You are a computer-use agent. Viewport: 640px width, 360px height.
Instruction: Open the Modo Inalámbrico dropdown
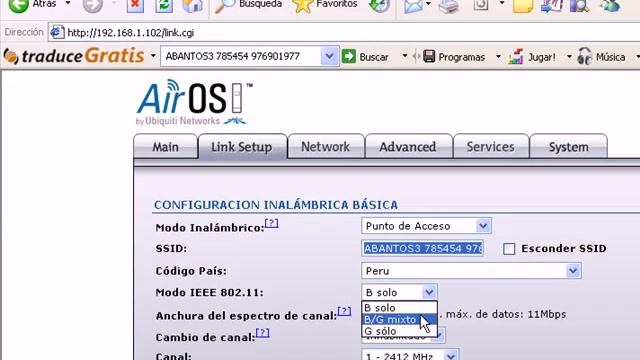tap(426, 226)
